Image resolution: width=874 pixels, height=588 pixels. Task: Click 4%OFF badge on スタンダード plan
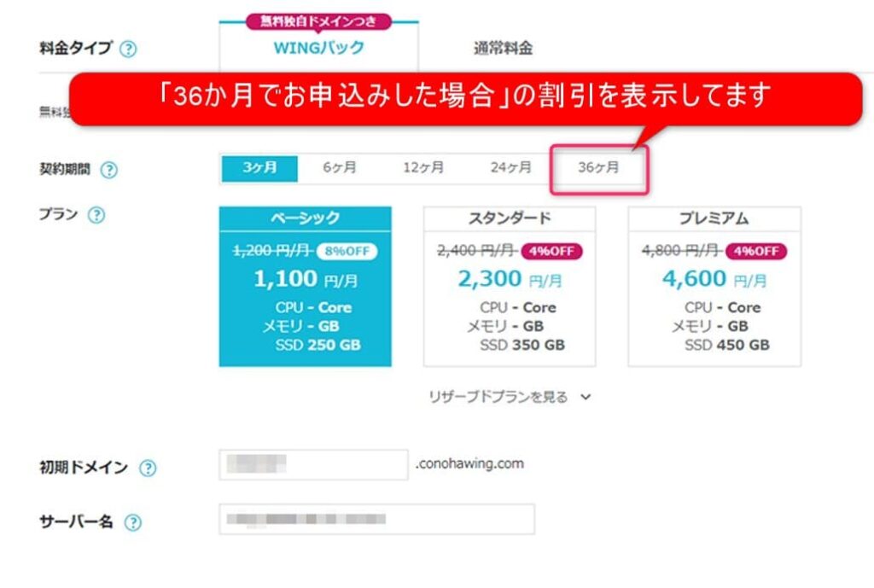[551, 252]
